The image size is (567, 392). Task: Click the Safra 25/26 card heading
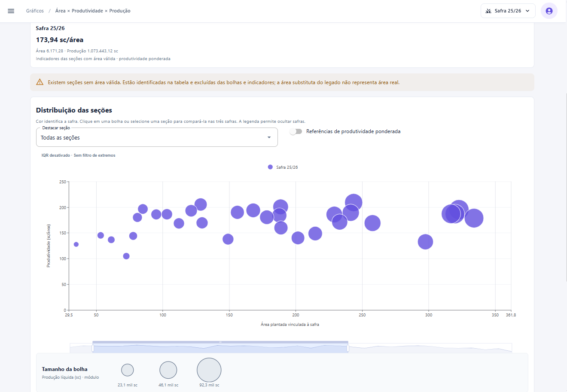click(x=50, y=28)
